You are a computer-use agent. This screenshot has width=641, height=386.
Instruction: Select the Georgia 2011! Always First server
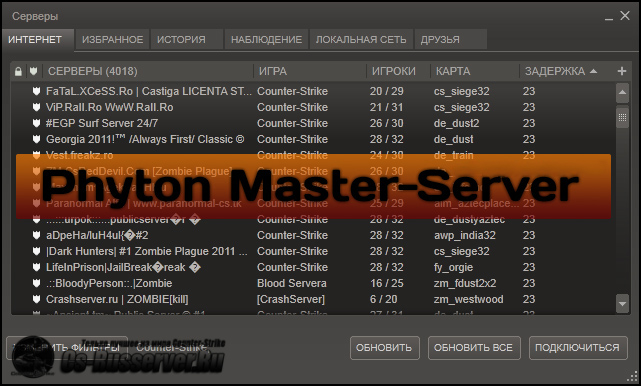click(313, 139)
